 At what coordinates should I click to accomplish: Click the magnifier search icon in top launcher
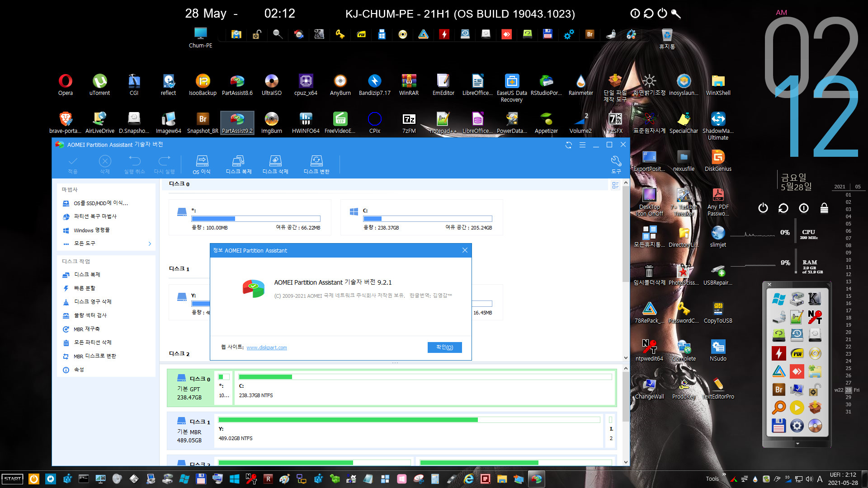pyautogui.click(x=278, y=34)
